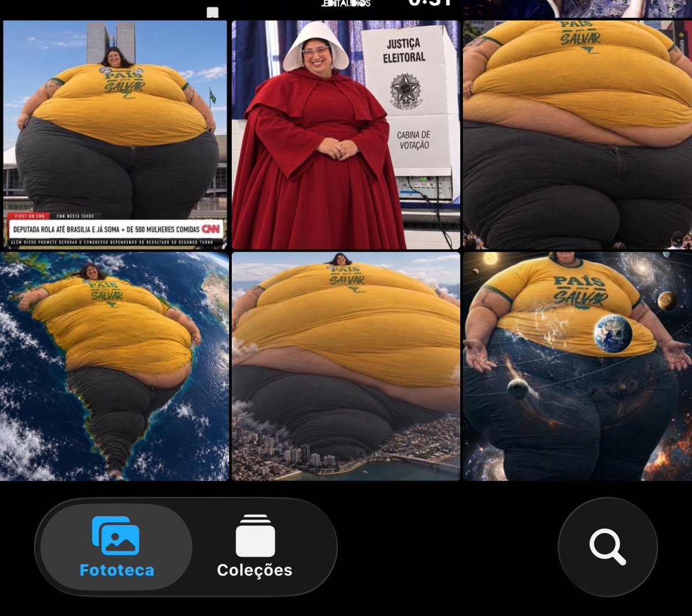Tap the search magnifier button
This screenshot has height=616, width=692.
[607, 547]
